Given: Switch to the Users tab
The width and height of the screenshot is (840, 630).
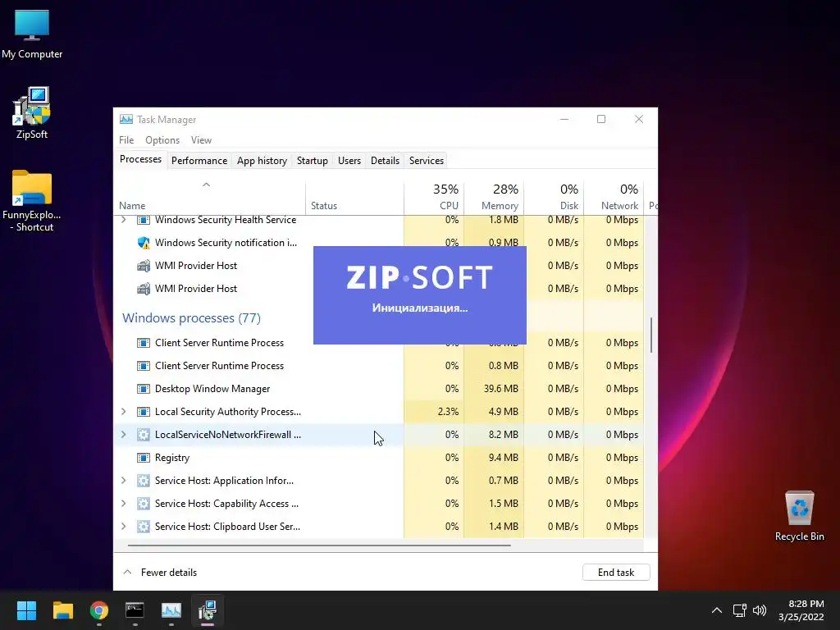Looking at the screenshot, I should pyautogui.click(x=349, y=161).
